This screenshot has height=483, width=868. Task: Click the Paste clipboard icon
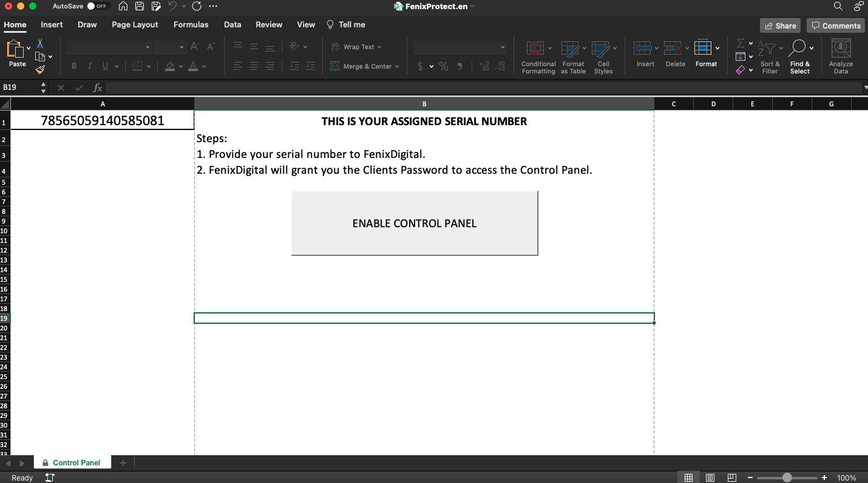(x=15, y=49)
